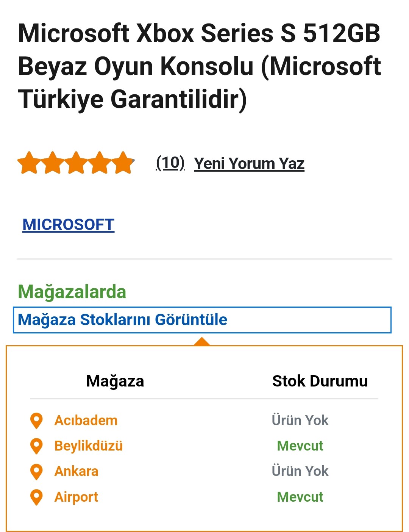This screenshot has height=532, width=409.
Task: Click the Acıbadem store location pin icon
Action: (36, 421)
